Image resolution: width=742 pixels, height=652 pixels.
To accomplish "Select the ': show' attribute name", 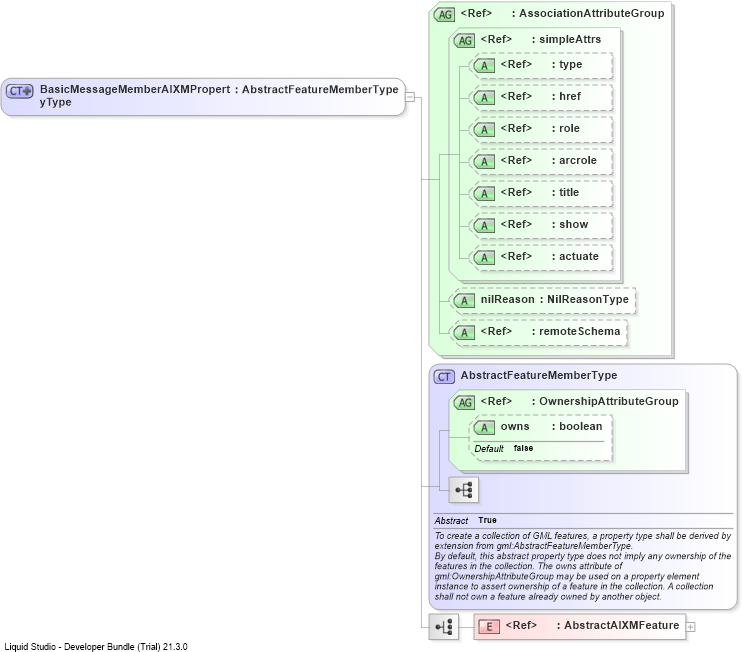I will (x=570, y=224).
